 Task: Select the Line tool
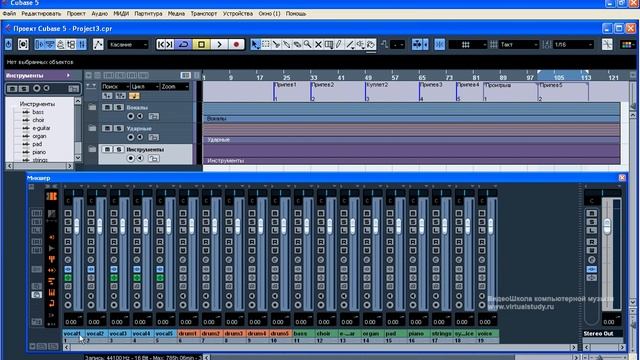(350, 44)
